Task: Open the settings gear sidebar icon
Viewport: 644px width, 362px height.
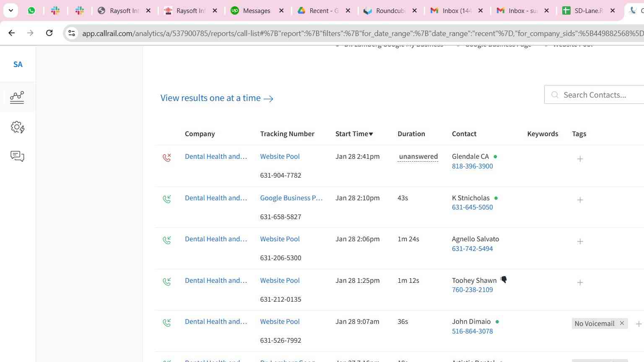Action: click(17, 127)
